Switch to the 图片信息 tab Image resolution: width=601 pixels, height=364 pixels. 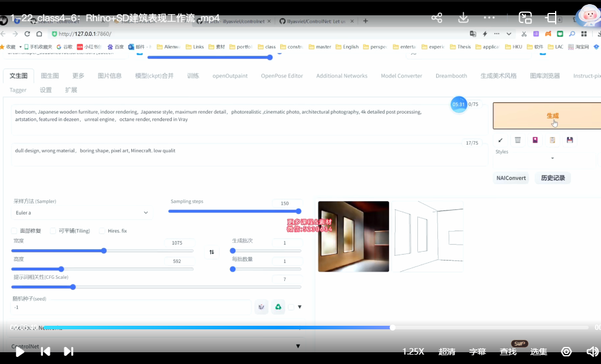pos(109,76)
